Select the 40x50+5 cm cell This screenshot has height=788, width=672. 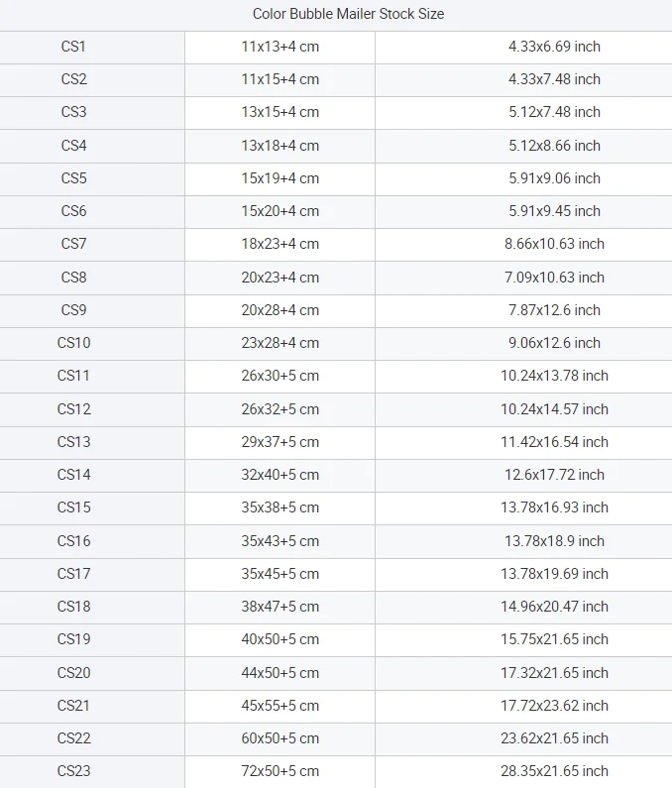point(280,639)
